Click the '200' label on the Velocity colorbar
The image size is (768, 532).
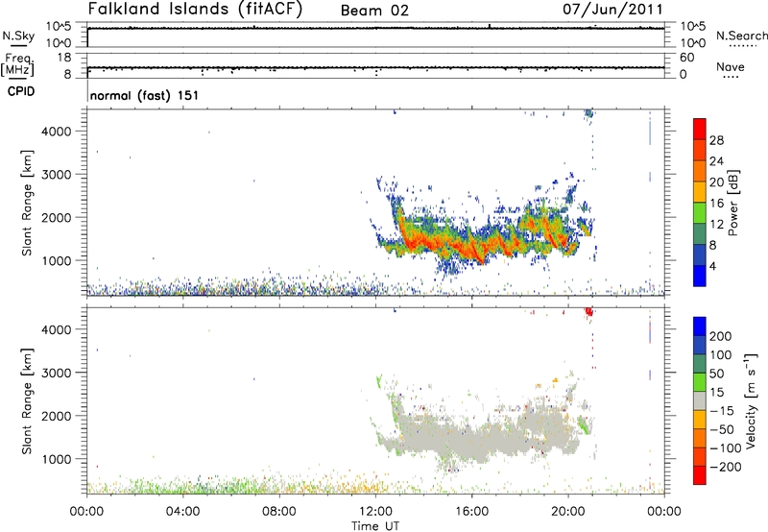[721, 336]
